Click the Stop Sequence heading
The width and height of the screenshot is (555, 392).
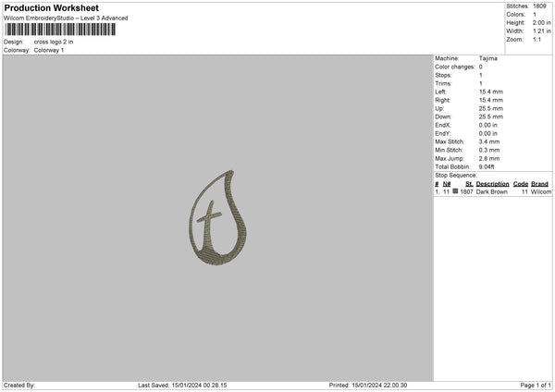tap(456, 176)
